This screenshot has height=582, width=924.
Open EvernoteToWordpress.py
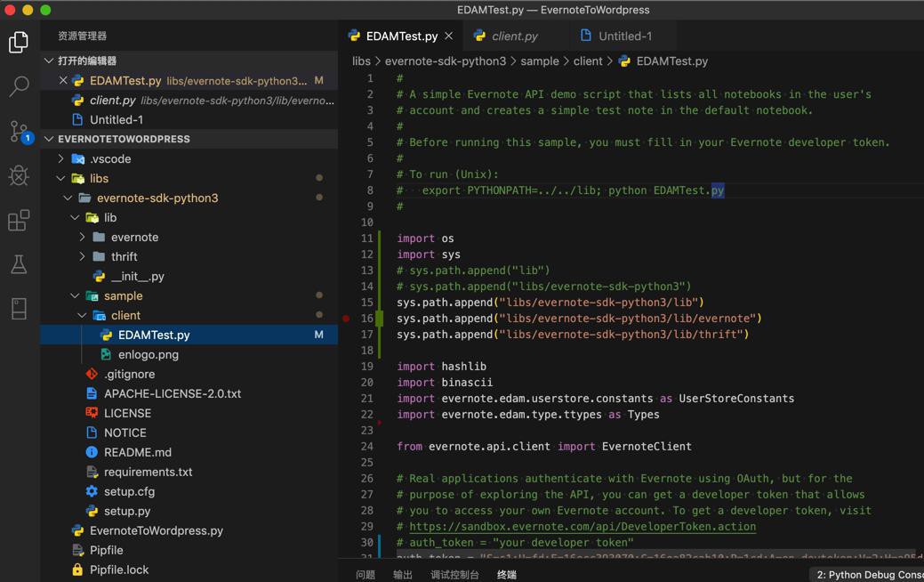[x=189, y=530]
